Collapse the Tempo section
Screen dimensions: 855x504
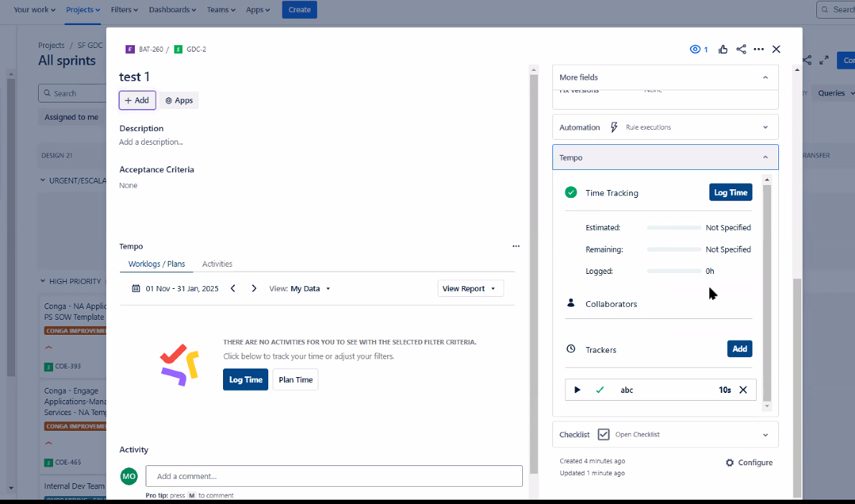(x=765, y=157)
